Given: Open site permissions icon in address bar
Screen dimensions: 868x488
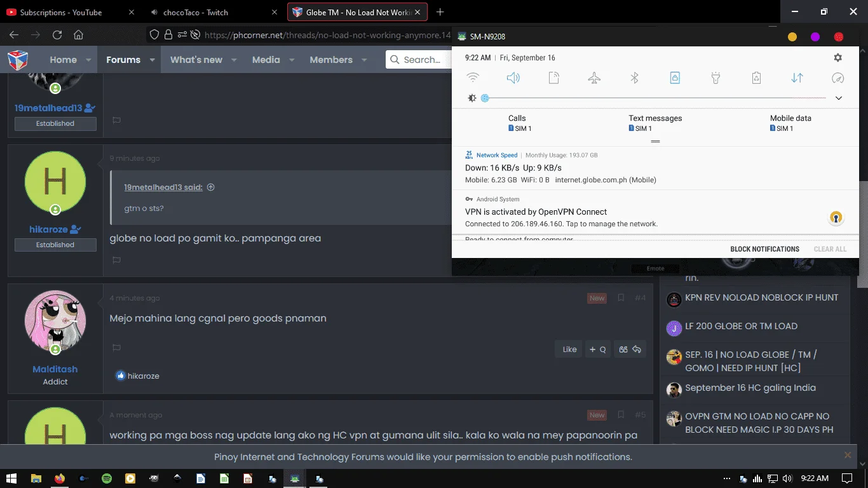Looking at the screenshot, I should tap(182, 35).
